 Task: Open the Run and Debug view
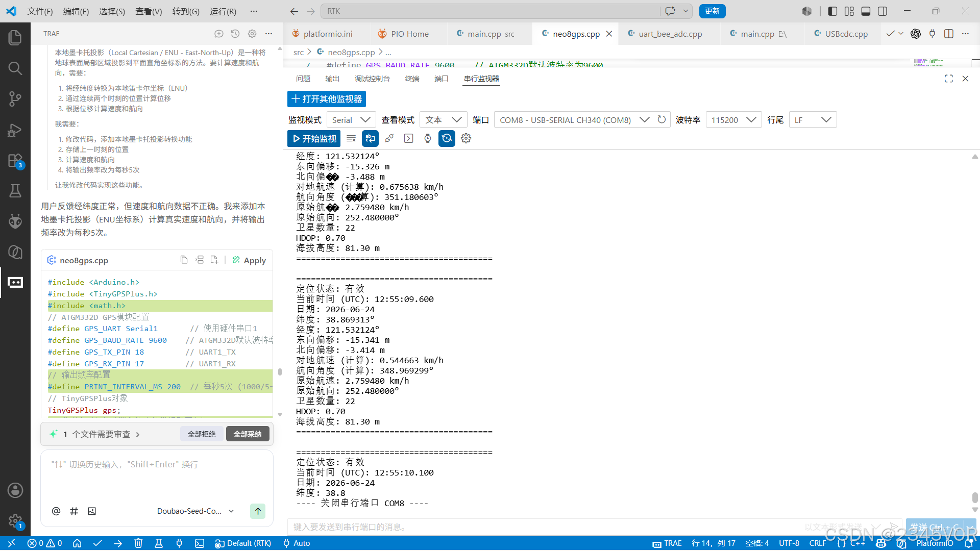click(x=15, y=130)
